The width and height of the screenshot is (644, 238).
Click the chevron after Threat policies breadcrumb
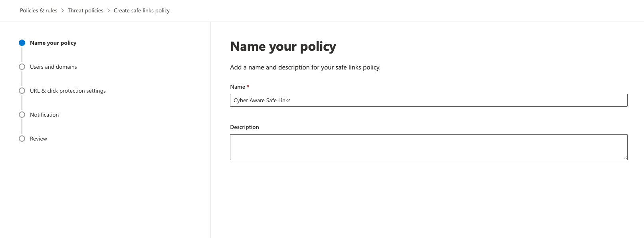point(109,10)
